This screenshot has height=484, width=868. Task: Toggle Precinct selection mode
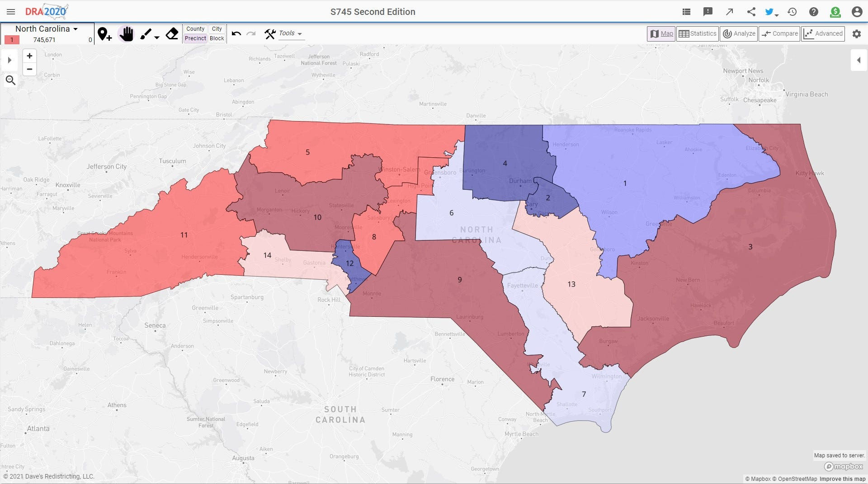(x=195, y=38)
